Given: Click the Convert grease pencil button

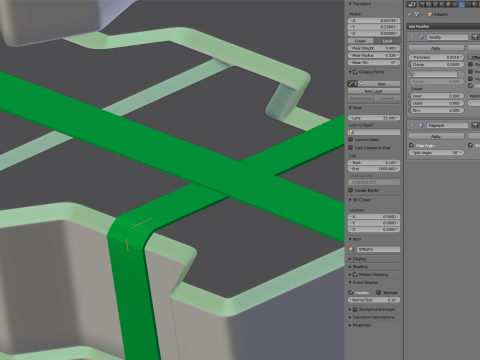Looking at the screenshot, I should [387, 98].
